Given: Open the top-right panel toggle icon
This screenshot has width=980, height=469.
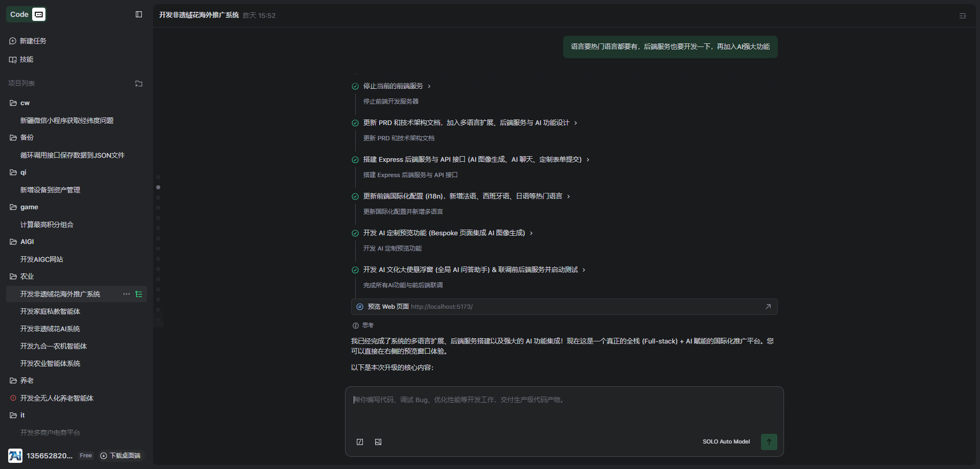Looking at the screenshot, I should pyautogui.click(x=962, y=16).
